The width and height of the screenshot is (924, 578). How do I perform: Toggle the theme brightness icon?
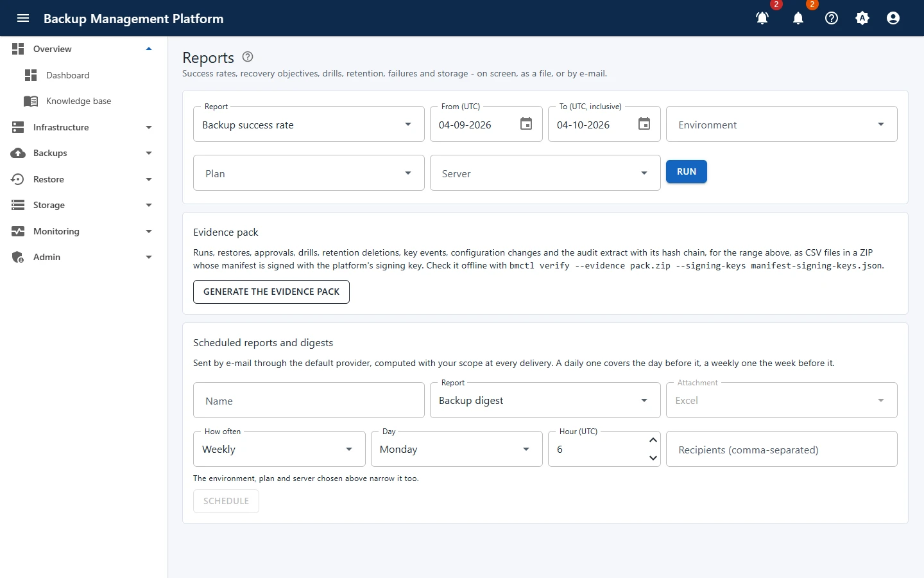[862, 18]
